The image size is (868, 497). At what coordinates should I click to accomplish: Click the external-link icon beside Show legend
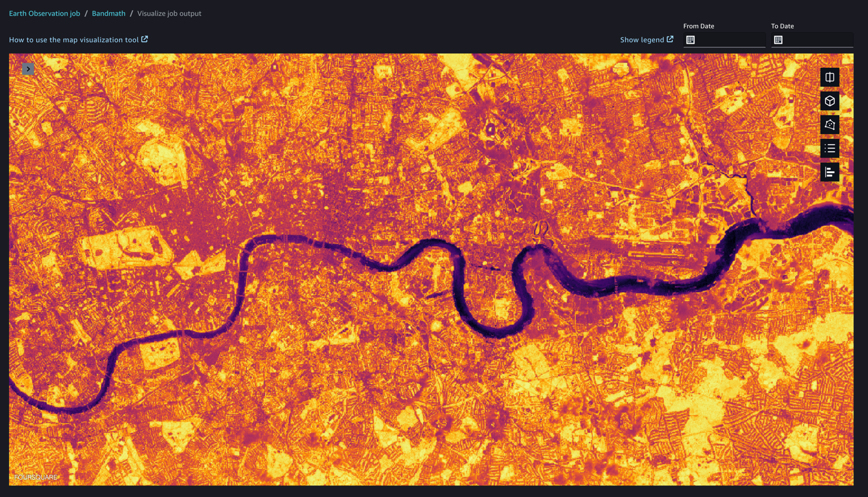click(670, 39)
